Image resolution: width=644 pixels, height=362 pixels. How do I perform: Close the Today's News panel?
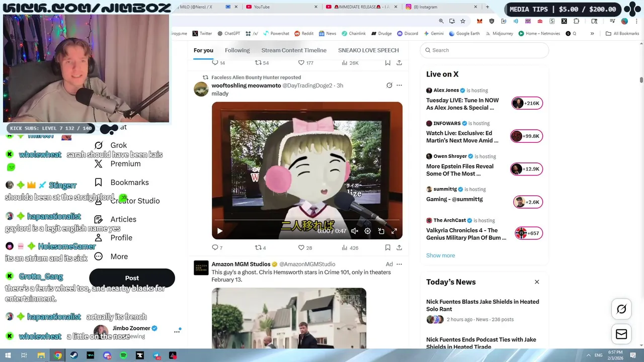[x=537, y=282]
